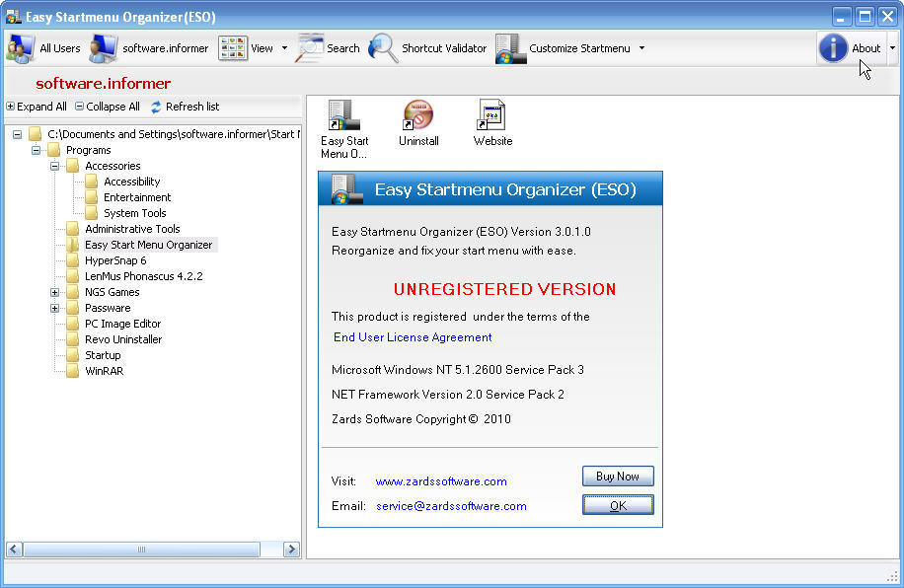Switch to software.informer user in toolbar
The width and height of the screenshot is (904, 588).
point(149,48)
